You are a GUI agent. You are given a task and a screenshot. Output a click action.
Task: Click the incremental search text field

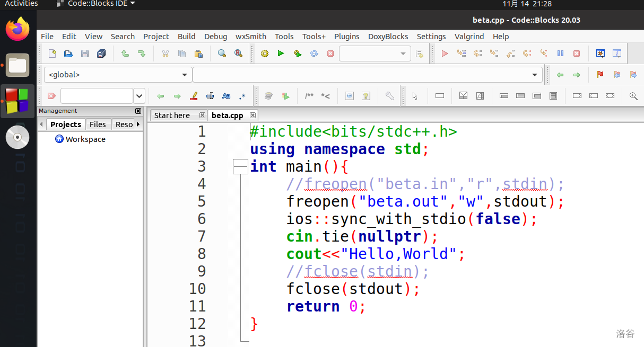pyautogui.click(x=96, y=96)
